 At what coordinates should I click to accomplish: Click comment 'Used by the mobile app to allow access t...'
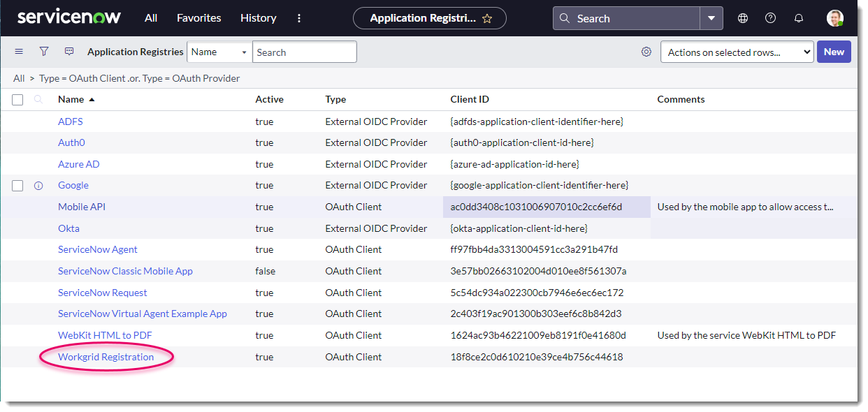tap(745, 207)
